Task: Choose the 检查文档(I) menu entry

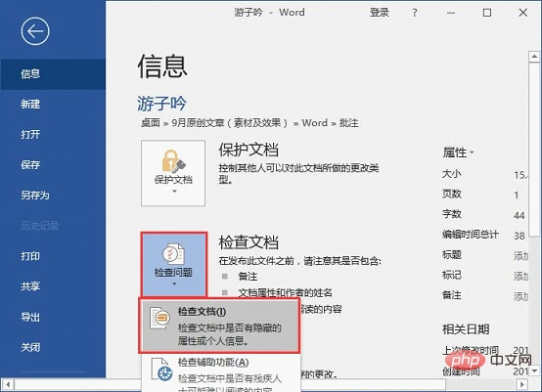Action: pos(219,327)
